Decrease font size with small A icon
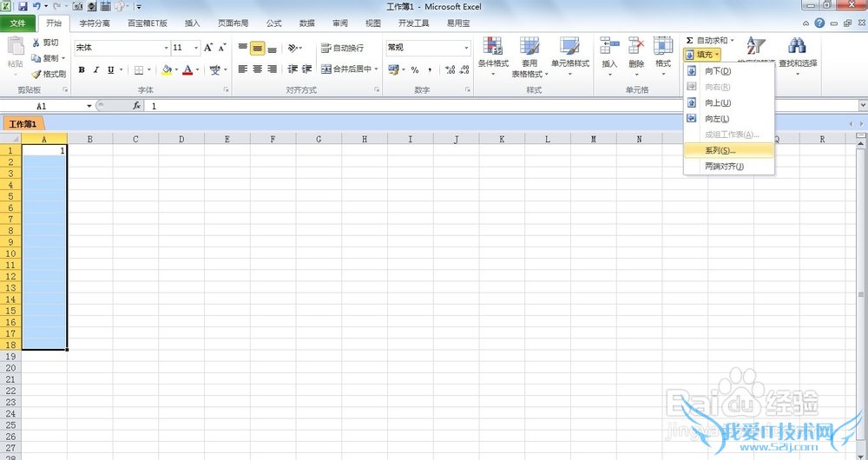The height and width of the screenshot is (460, 868). pyautogui.click(x=222, y=48)
